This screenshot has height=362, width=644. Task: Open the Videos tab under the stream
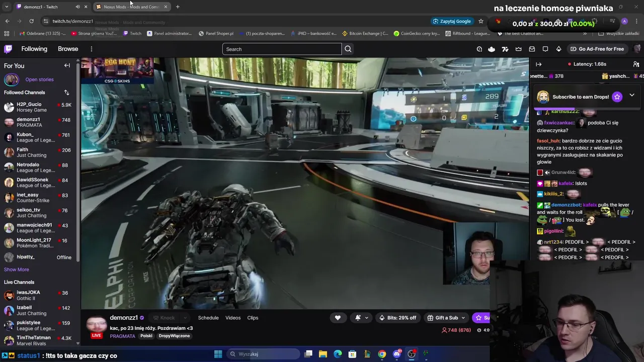pyautogui.click(x=233, y=318)
